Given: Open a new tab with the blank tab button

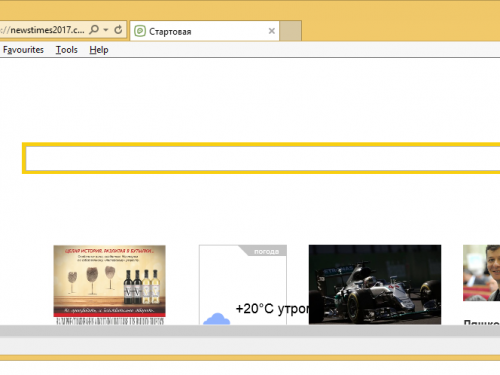Looking at the screenshot, I should click(x=290, y=31).
